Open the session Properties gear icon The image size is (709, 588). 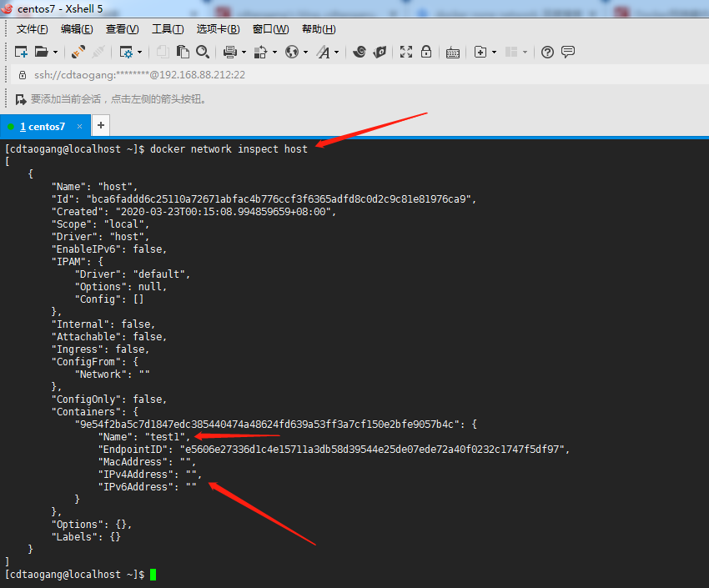tap(126, 53)
